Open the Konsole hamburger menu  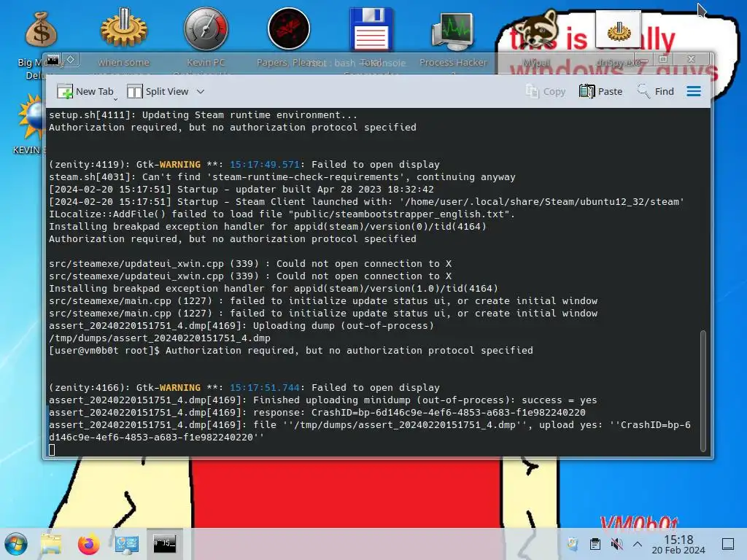point(694,91)
